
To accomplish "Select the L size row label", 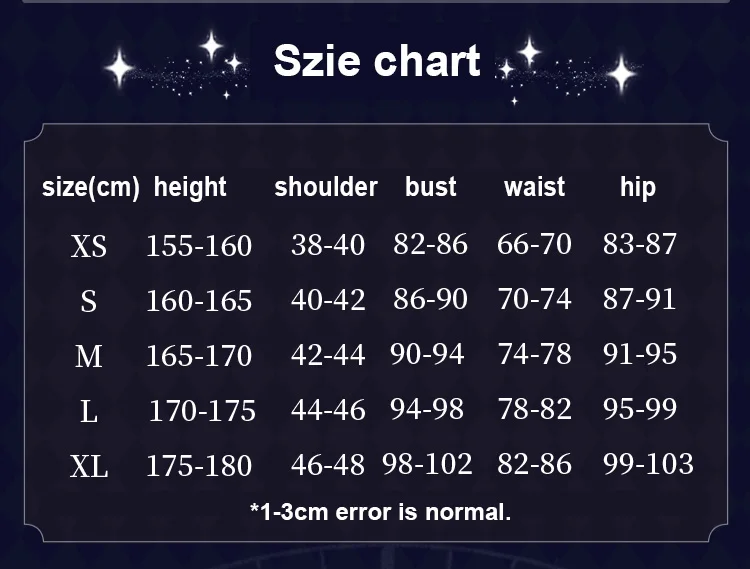I will (89, 411).
